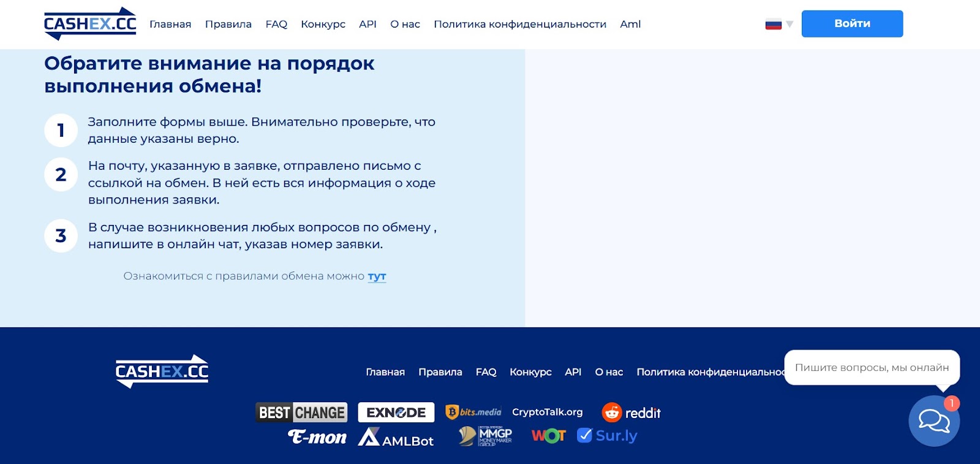Open the reddit logo link
This screenshot has height=464, width=980.
(x=631, y=413)
